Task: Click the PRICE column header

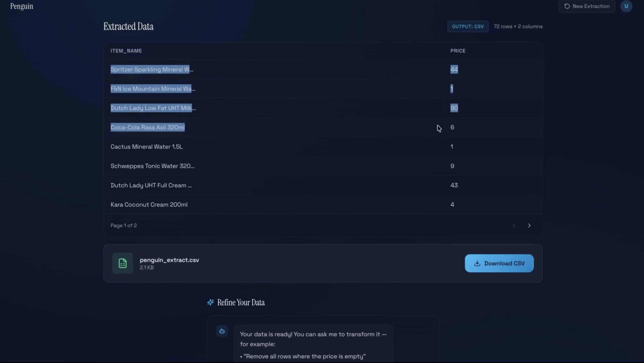Action: tap(458, 51)
